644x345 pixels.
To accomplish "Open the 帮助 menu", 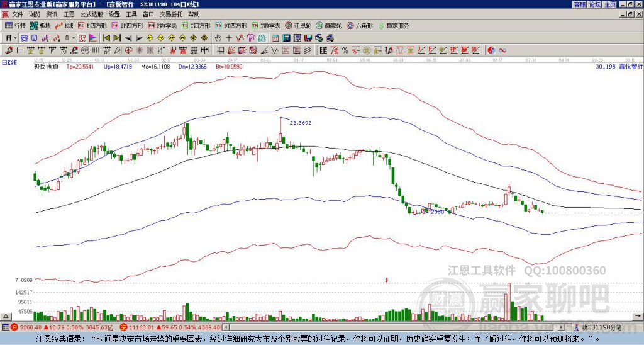I will coord(194,14).
